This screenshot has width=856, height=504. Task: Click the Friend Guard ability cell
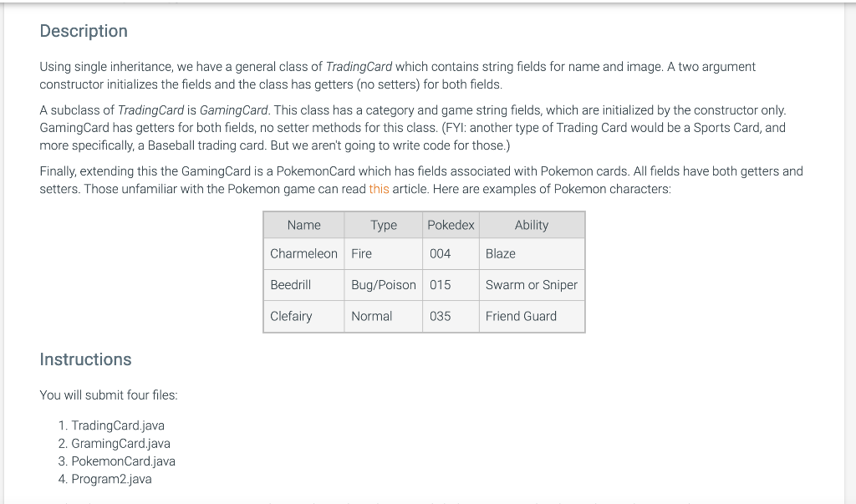tap(532, 316)
